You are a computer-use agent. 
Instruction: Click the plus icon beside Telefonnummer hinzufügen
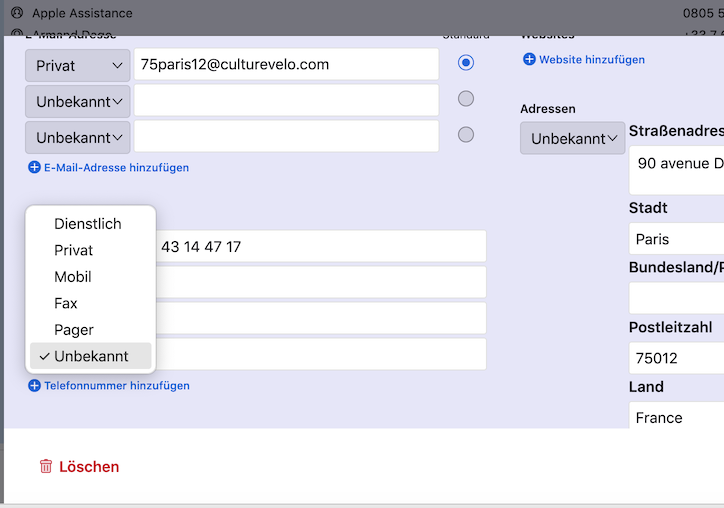click(x=34, y=385)
